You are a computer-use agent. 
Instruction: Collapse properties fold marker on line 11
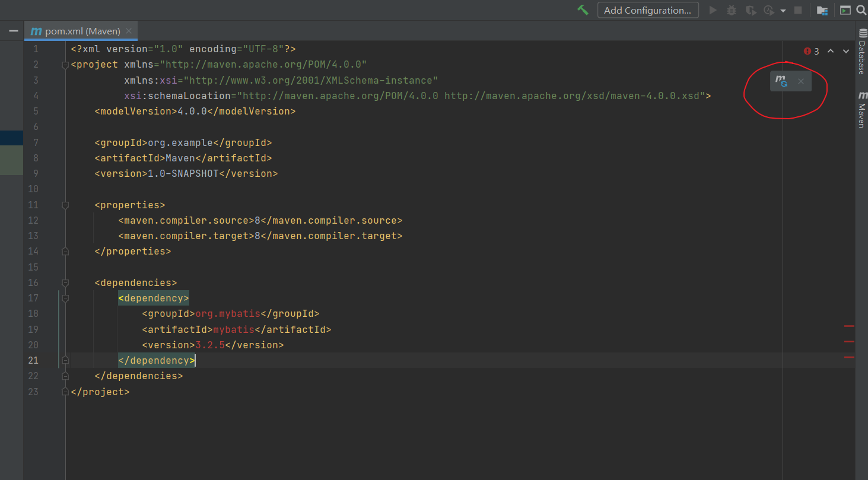click(x=65, y=205)
